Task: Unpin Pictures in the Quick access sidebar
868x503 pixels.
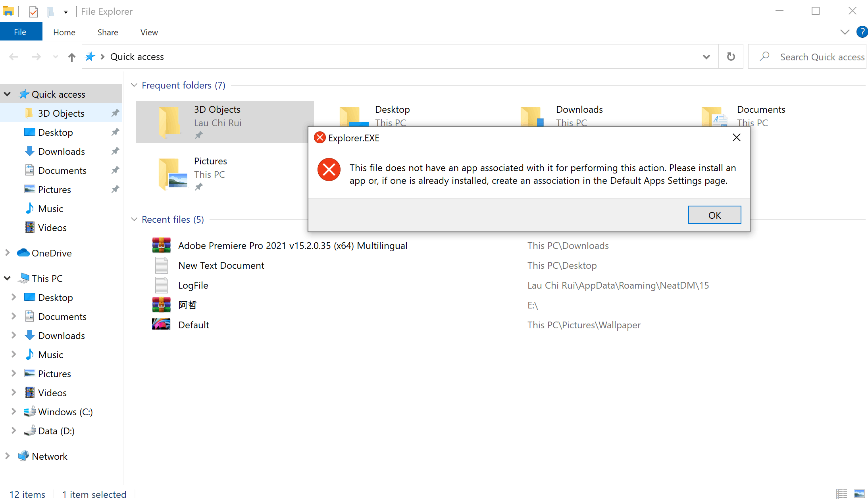Action: (x=115, y=189)
